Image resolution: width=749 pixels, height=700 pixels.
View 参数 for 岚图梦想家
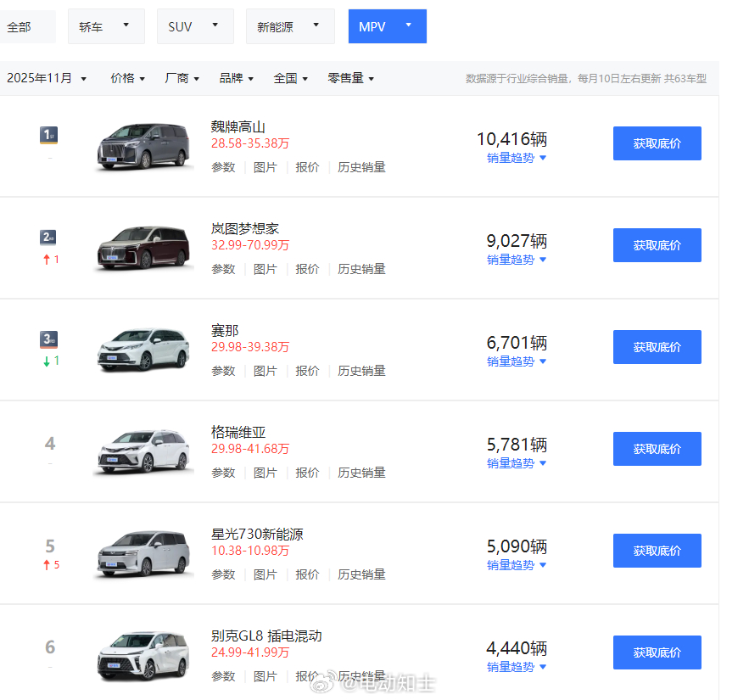click(x=223, y=269)
